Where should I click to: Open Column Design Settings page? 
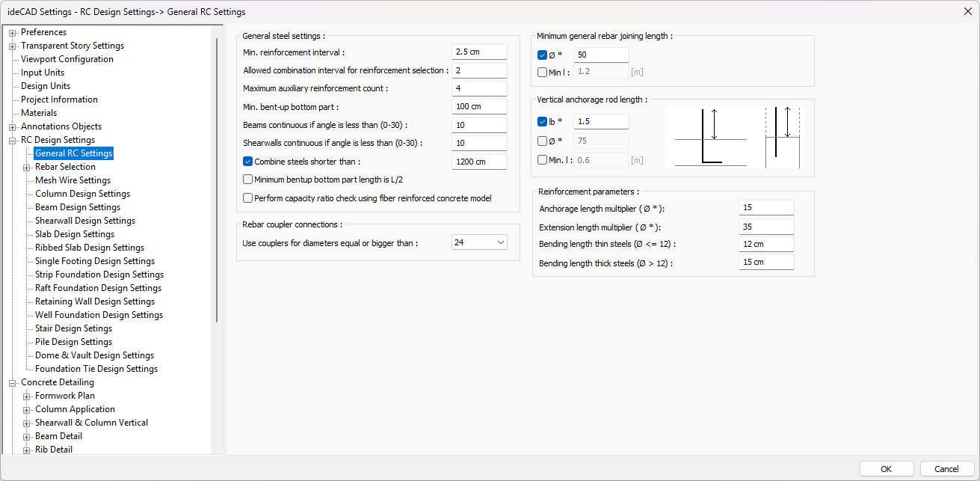(x=82, y=194)
